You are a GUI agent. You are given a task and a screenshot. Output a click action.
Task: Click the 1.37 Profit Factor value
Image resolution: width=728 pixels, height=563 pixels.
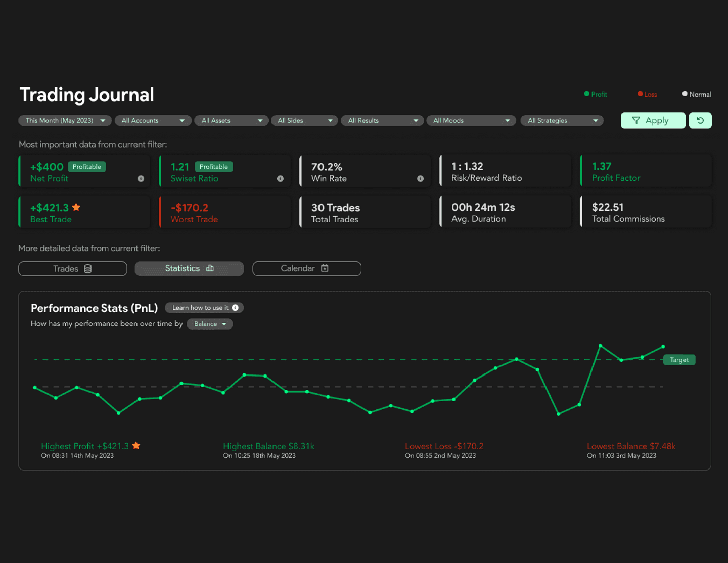click(x=602, y=166)
